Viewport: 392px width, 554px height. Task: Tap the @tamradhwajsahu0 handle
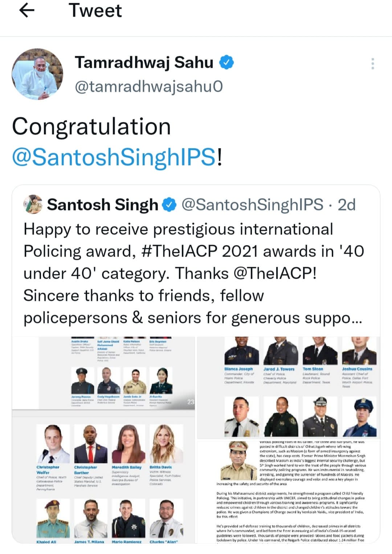[149, 87]
